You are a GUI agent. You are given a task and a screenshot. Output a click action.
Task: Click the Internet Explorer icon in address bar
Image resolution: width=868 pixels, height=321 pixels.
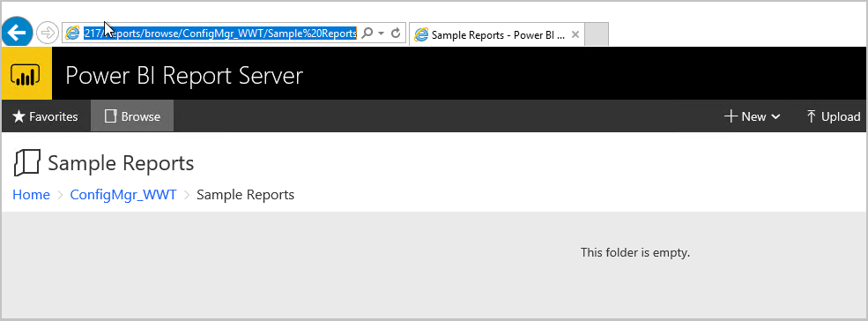(x=72, y=34)
